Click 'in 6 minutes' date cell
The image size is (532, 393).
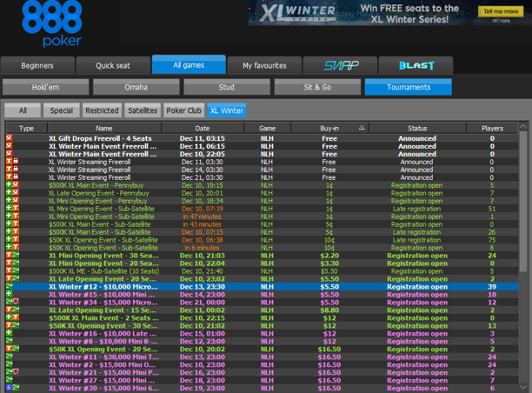click(x=202, y=248)
